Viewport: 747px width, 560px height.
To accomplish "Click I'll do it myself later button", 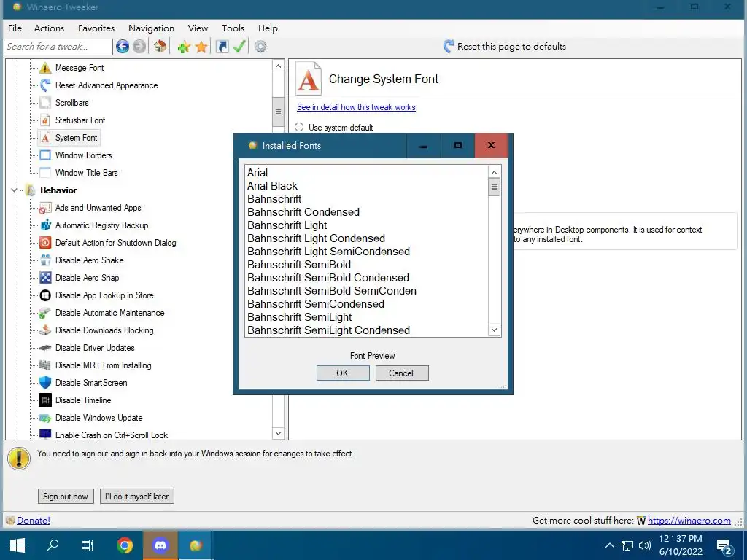I will coord(137,496).
